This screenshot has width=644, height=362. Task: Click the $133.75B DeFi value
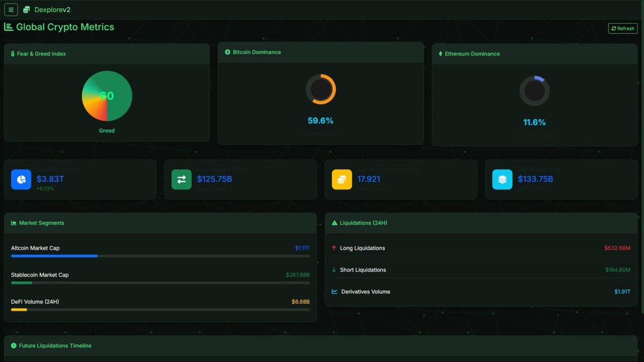(x=535, y=179)
